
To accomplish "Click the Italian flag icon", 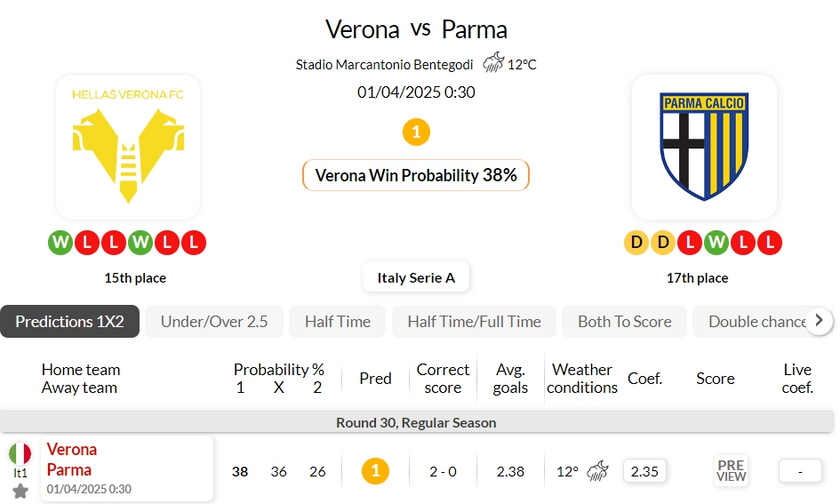I will tap(20, 453).
